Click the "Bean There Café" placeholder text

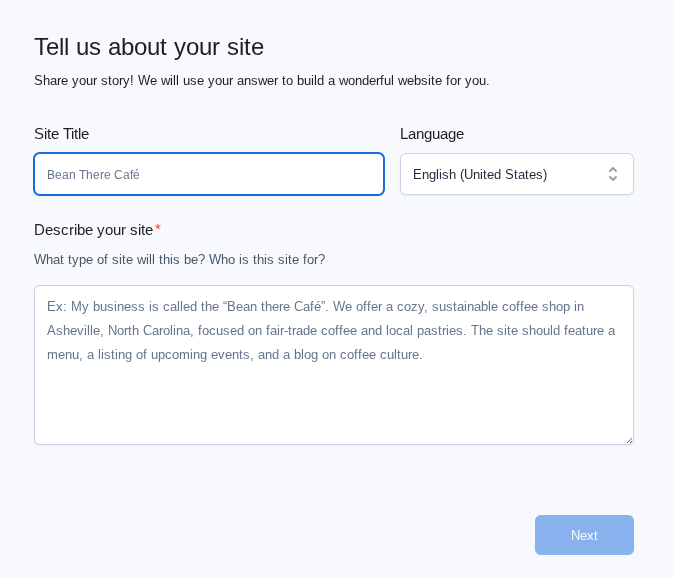93,175
